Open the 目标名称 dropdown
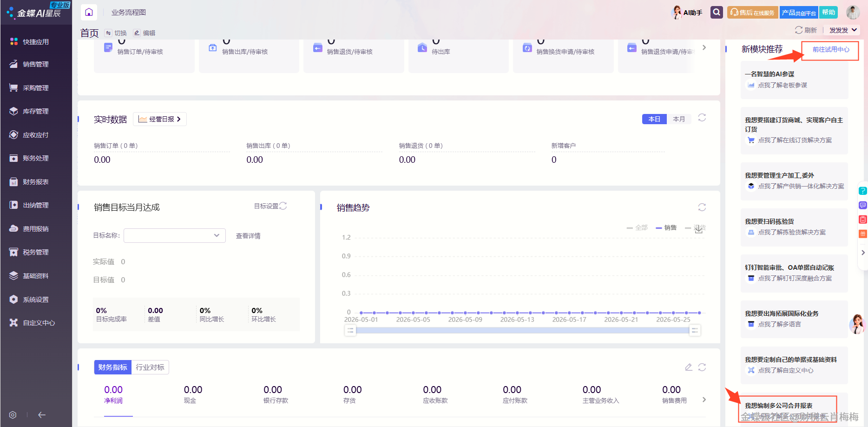The image size is (868, 427). [x=175, y=235]
